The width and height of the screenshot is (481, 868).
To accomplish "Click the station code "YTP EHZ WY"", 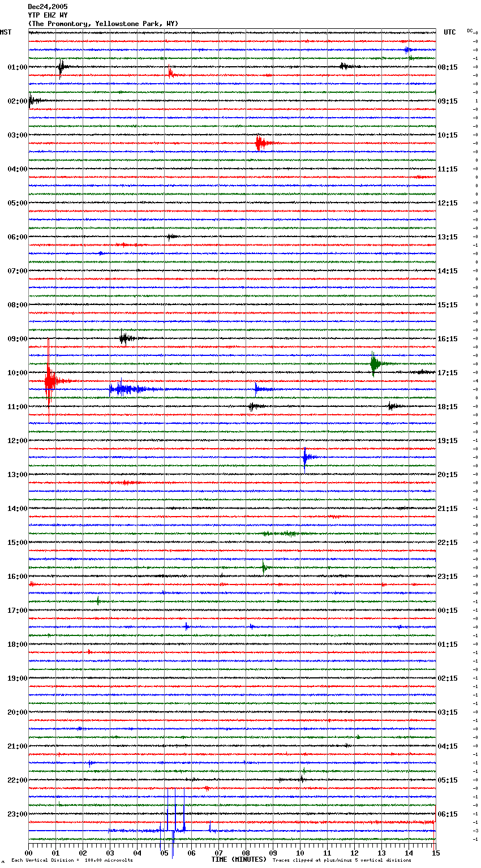I will [x=48, y=15].
